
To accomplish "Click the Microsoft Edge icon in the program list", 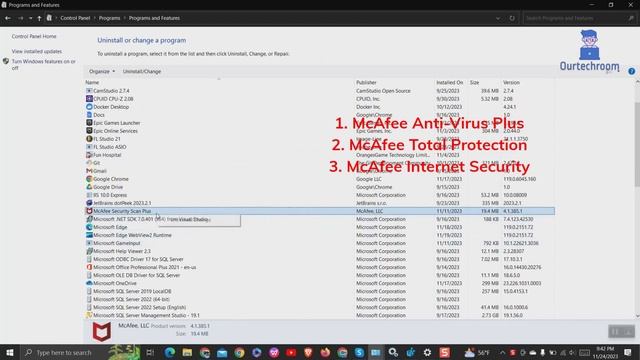I will point(89,227).
